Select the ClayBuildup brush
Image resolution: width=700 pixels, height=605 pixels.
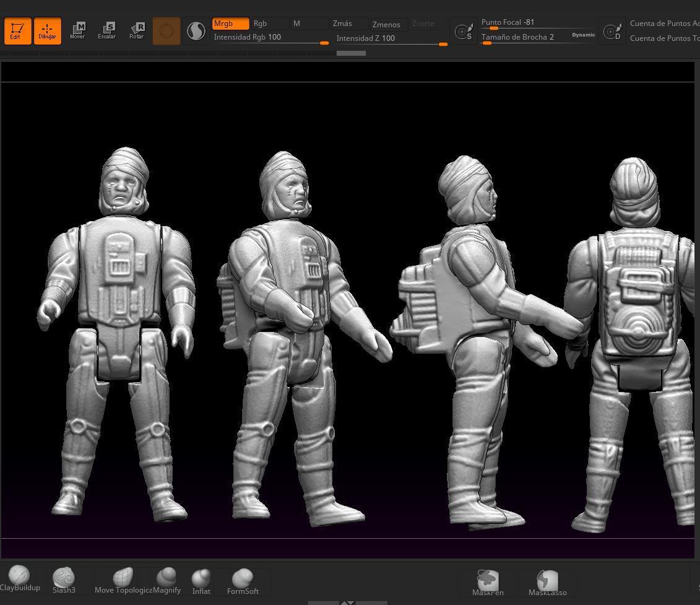click(19, 578)
